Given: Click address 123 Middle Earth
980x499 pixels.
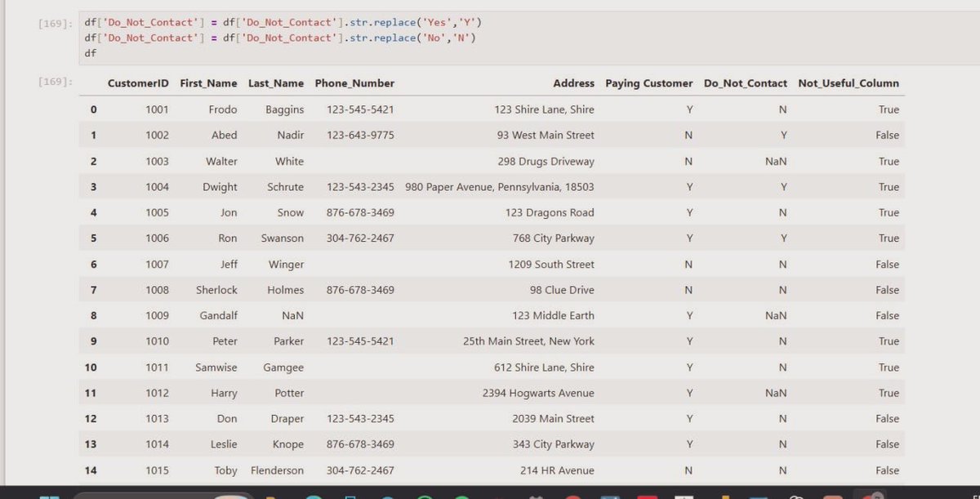Looking at the screenshot, I should [x=553, y=315].
